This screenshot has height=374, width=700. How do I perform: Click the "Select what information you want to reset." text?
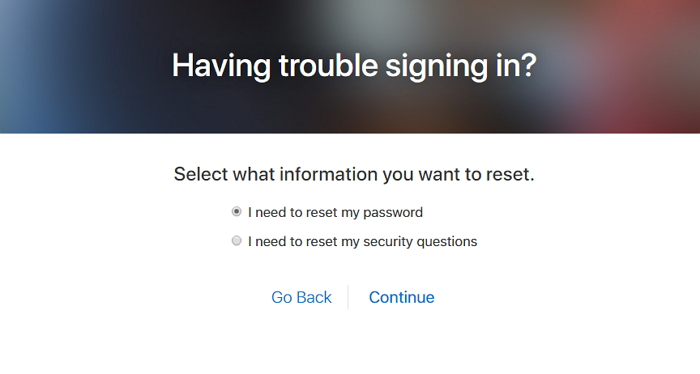[x=354, y=174]
